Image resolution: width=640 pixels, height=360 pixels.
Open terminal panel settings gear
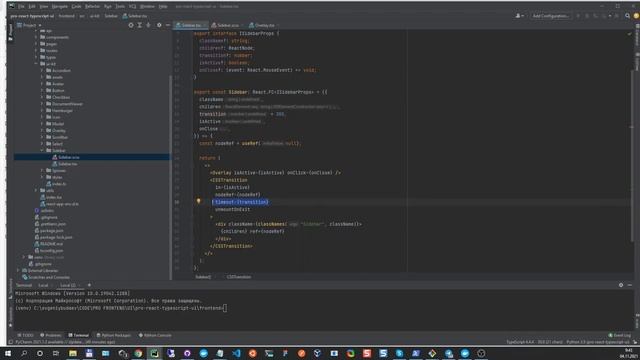[621, 285]
